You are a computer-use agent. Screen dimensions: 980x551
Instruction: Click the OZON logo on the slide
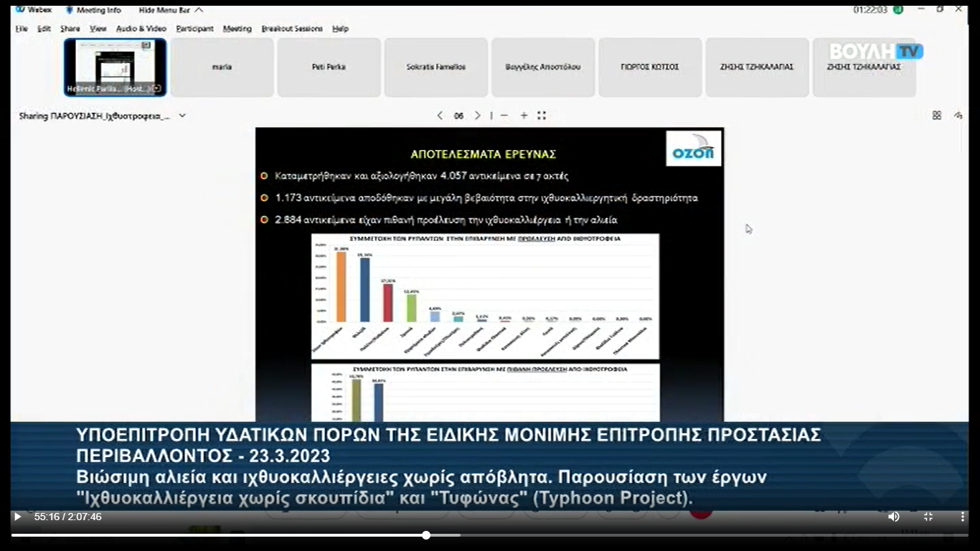(x=694, y=149)
